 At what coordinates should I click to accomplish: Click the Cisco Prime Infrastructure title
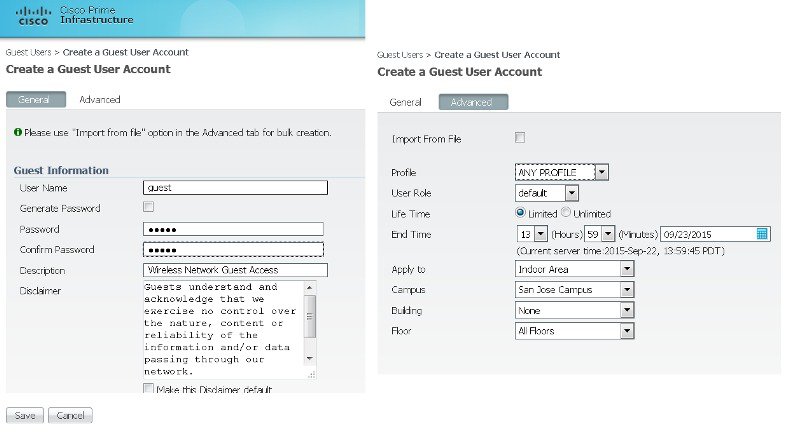point(97,15)
